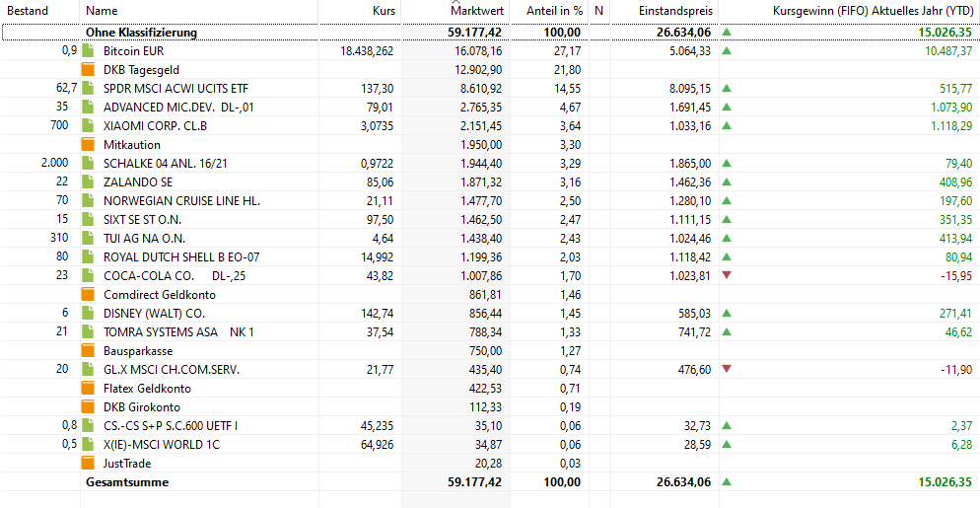Select the green icon of ADVANCED MIC.DEV.
The image size is (980, 508).
[x=88, y=107]
